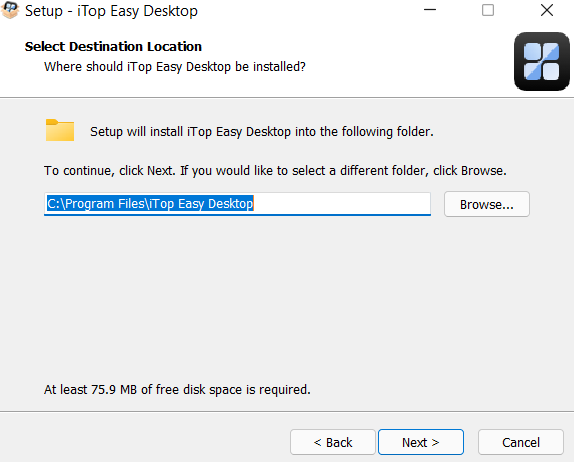574x462 pixels.
Task: Click the Setup - iTop Easy Desktop title
Action: tap(111, 11)
